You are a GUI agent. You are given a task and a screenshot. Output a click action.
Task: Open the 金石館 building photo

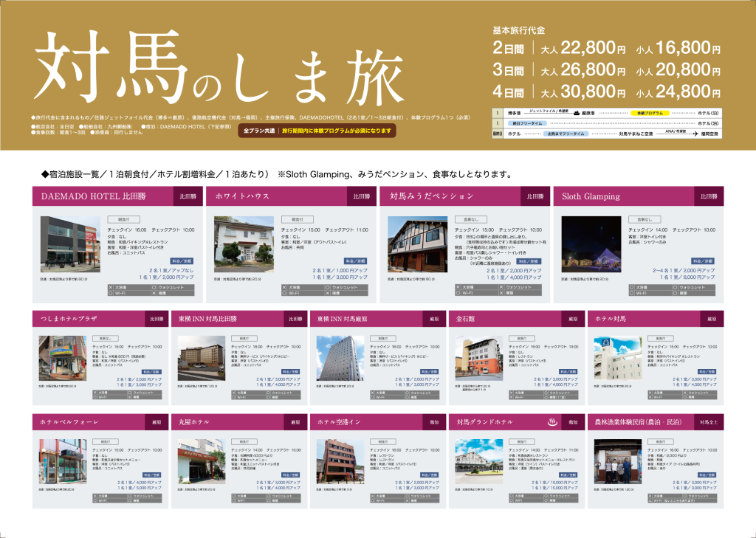coord(479,358)
